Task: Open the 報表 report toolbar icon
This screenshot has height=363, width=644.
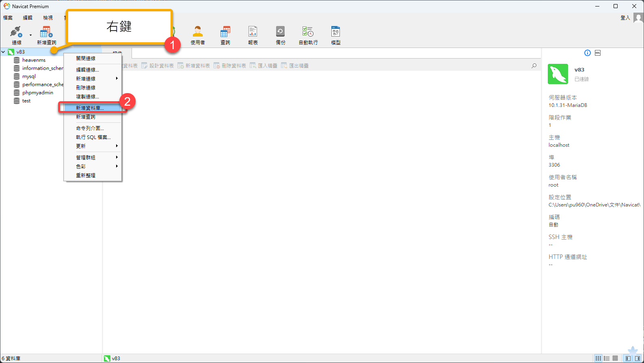Action: pos(253,35)
